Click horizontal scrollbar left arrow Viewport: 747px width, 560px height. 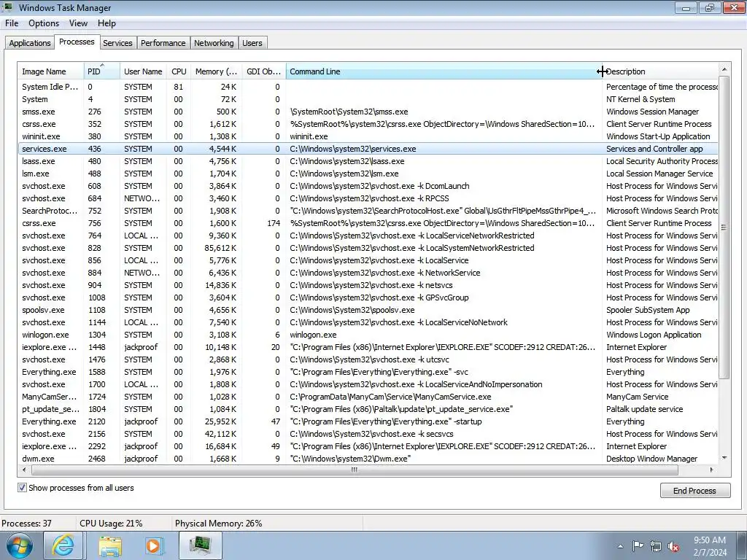[25, 470]
